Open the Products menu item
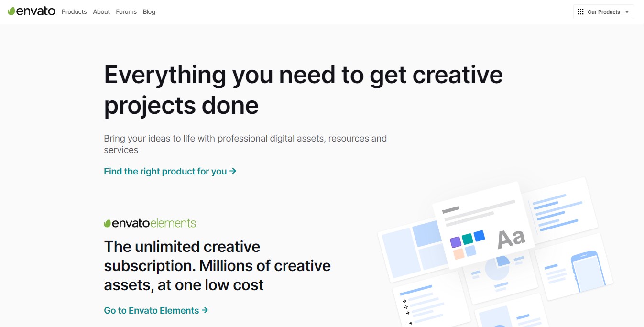The height and width of the screenshot is (327, 644). (74, 12)
